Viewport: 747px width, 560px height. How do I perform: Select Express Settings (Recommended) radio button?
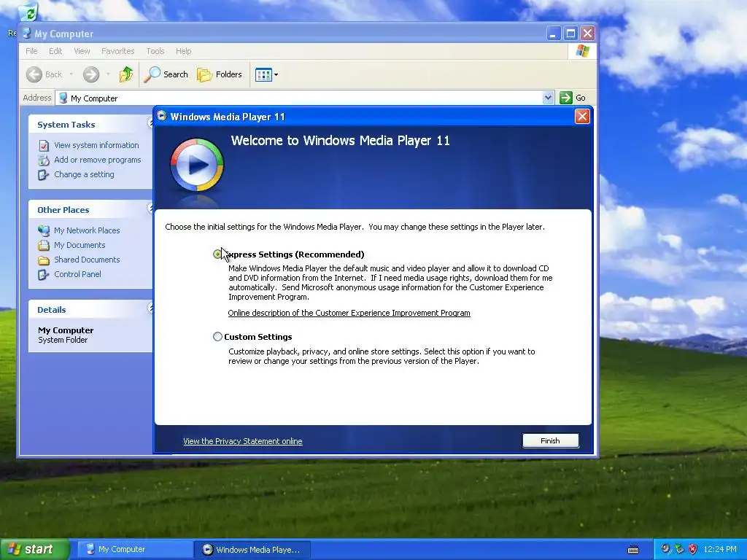coord(217,254)
